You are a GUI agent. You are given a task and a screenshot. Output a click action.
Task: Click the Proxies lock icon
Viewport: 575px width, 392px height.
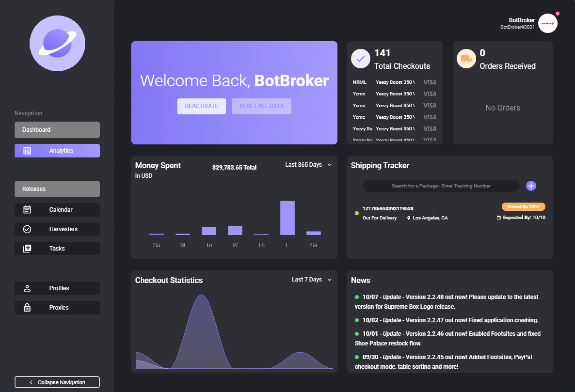click(x=27, y=308)
